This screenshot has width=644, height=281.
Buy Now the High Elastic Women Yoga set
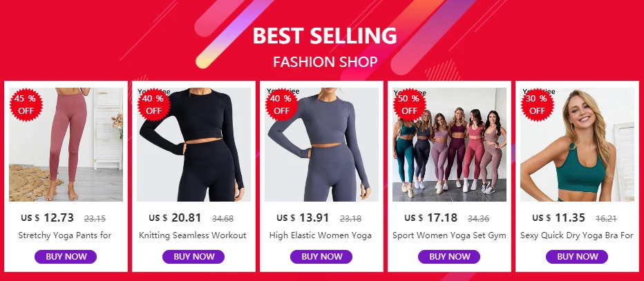(x=321, y=257)
